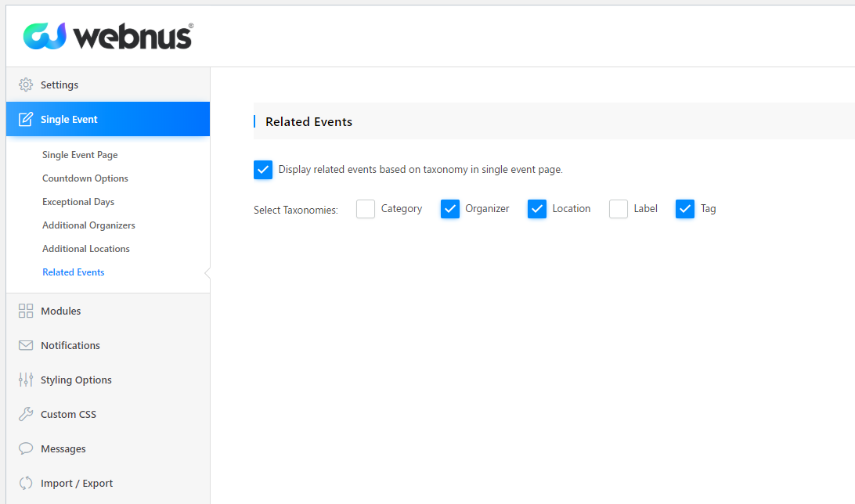The width and height of the screenshot is (855, 504).
Task: Click the 'Label' taxonomy label text
Action: pos(645,209)
